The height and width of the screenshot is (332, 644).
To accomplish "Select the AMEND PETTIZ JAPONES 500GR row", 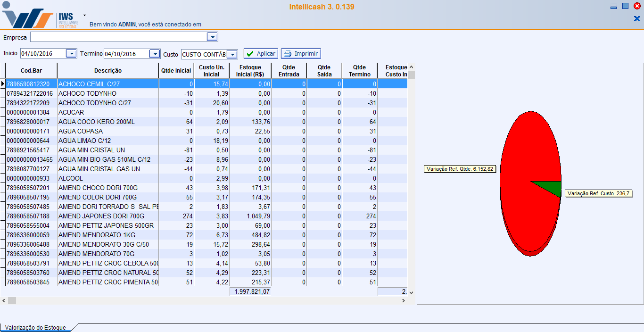I will click(206, 225).
